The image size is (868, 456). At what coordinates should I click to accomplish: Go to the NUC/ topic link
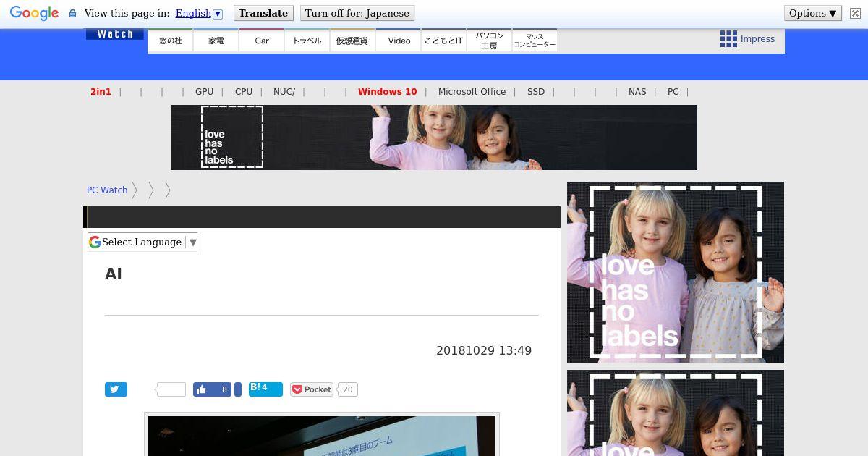(x=284, y=92)
